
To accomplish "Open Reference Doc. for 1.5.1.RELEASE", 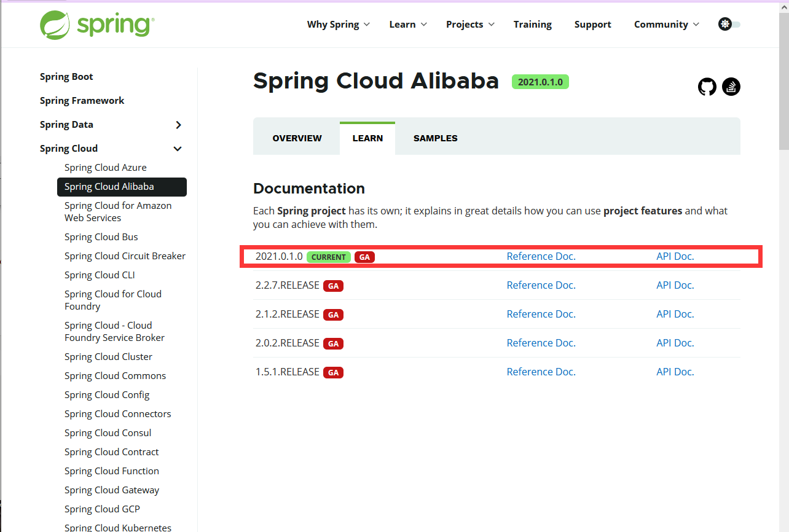I will click(541, 372).
